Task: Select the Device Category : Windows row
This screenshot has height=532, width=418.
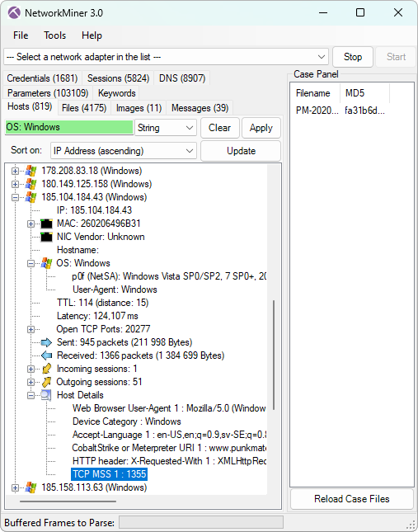Action: pyautogui.click(x=126, y=421)
